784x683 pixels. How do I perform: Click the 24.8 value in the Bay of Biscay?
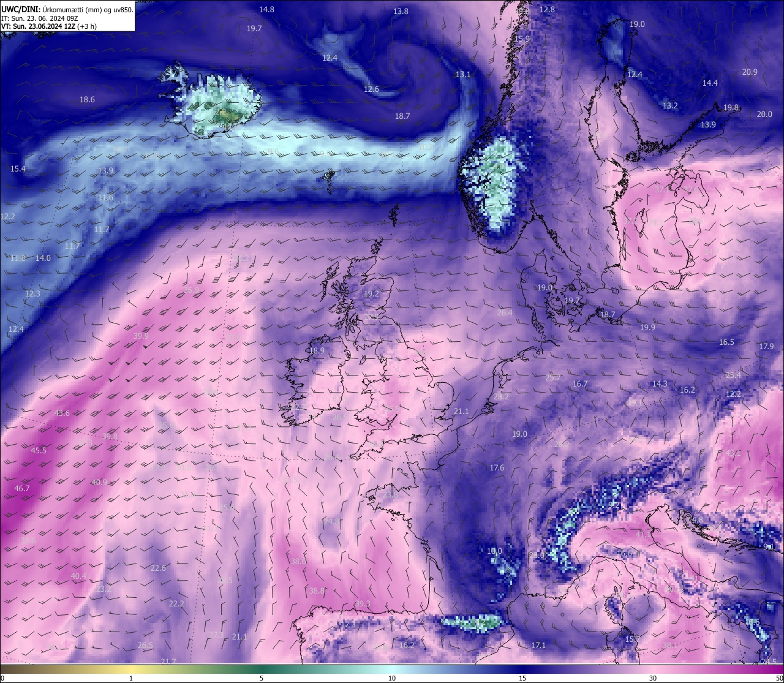click(x=331, y=521)
